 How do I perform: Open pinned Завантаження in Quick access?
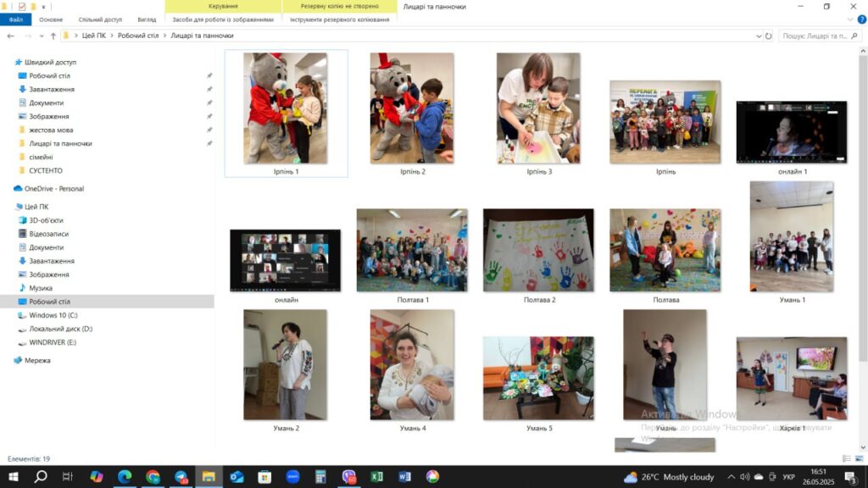(x=52, y=89)
